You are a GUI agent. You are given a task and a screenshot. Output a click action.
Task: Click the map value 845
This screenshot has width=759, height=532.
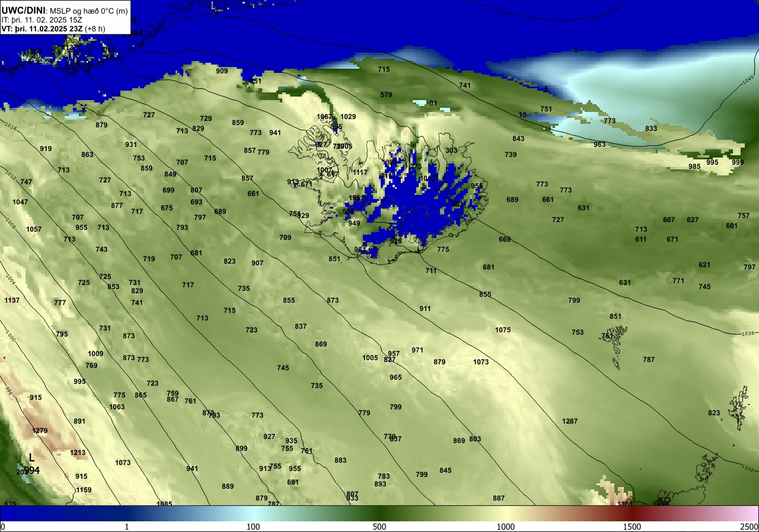[x=445, y=470]
